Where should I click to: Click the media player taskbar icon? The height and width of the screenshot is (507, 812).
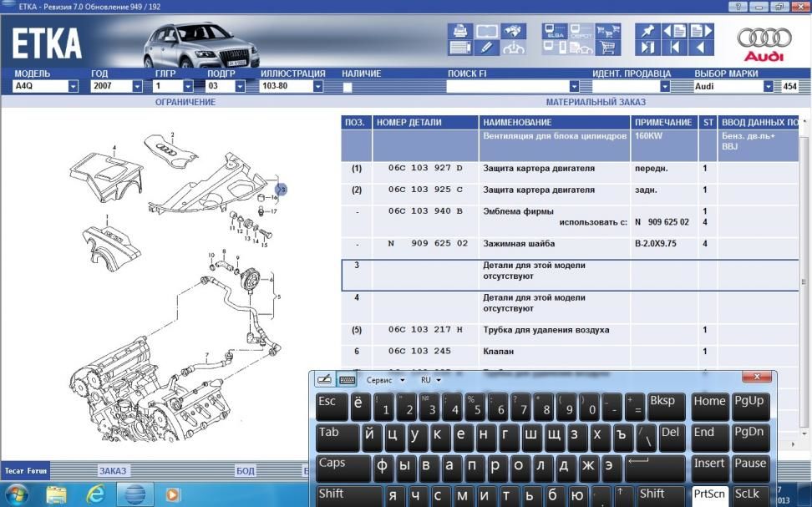coord(173,494)
